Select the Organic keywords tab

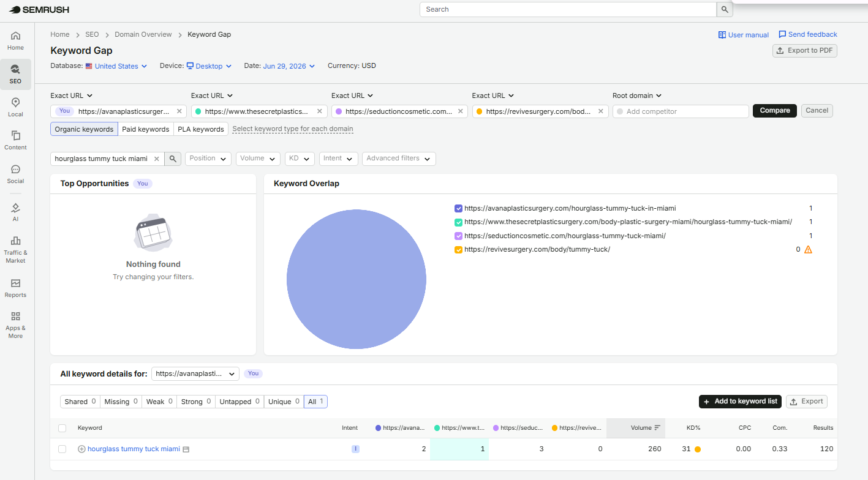(84, 129)
